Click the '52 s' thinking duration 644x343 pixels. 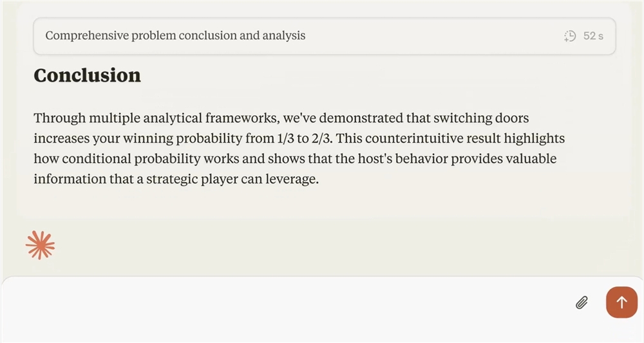pos(593,36)
